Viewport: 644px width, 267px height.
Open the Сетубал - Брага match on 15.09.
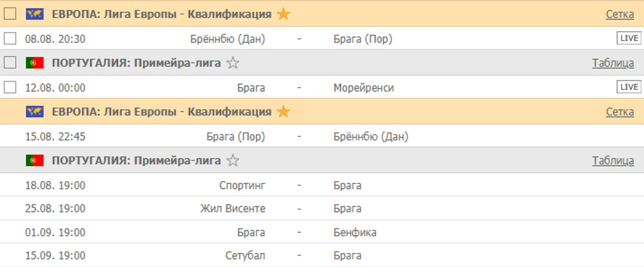(322, 256)
